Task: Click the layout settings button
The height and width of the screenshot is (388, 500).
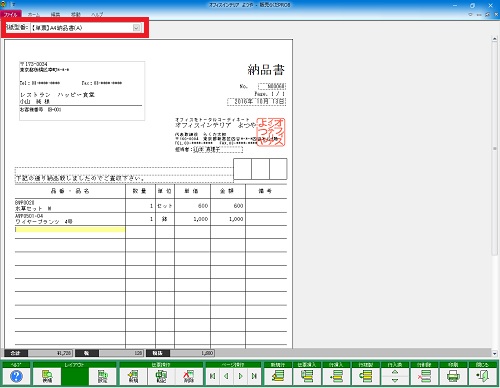Action: click(102, 376)
